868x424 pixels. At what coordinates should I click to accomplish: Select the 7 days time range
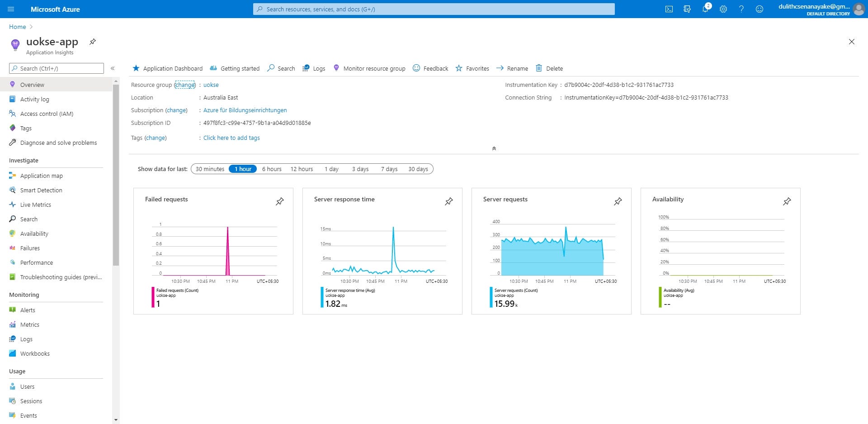389,169
